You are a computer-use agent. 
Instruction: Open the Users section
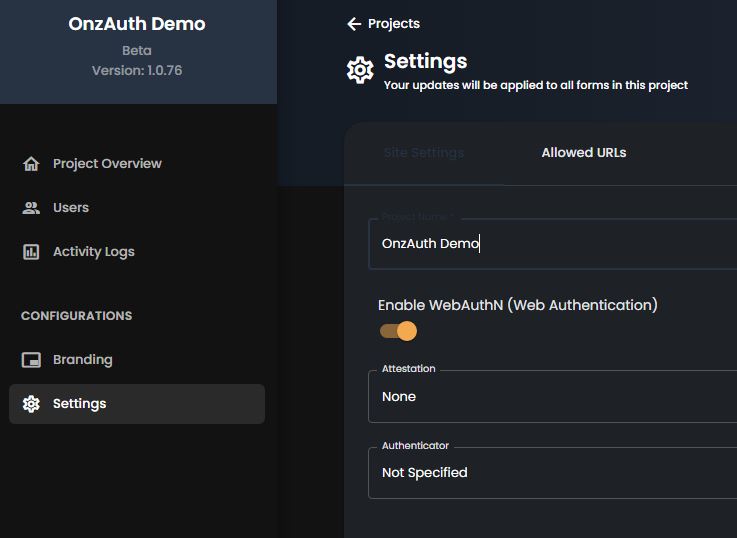[71, 208]
